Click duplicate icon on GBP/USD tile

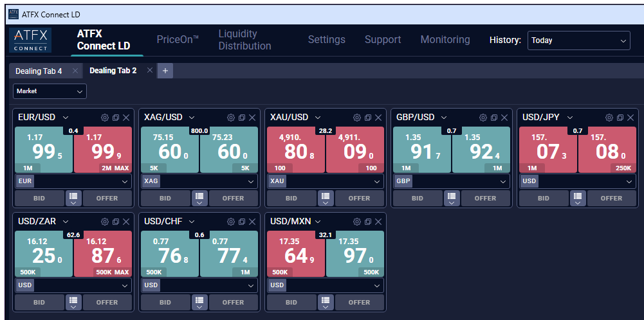point(493,118)
